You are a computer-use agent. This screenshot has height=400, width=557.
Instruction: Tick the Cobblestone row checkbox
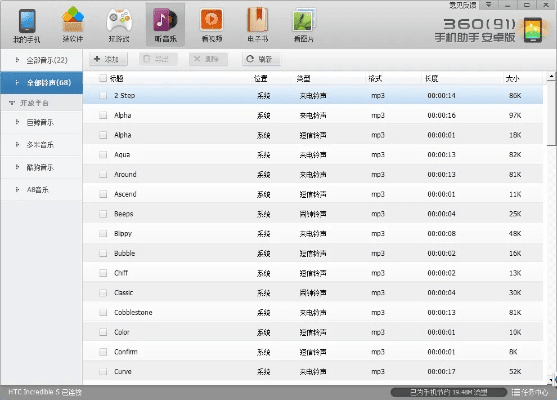(103, 312)
